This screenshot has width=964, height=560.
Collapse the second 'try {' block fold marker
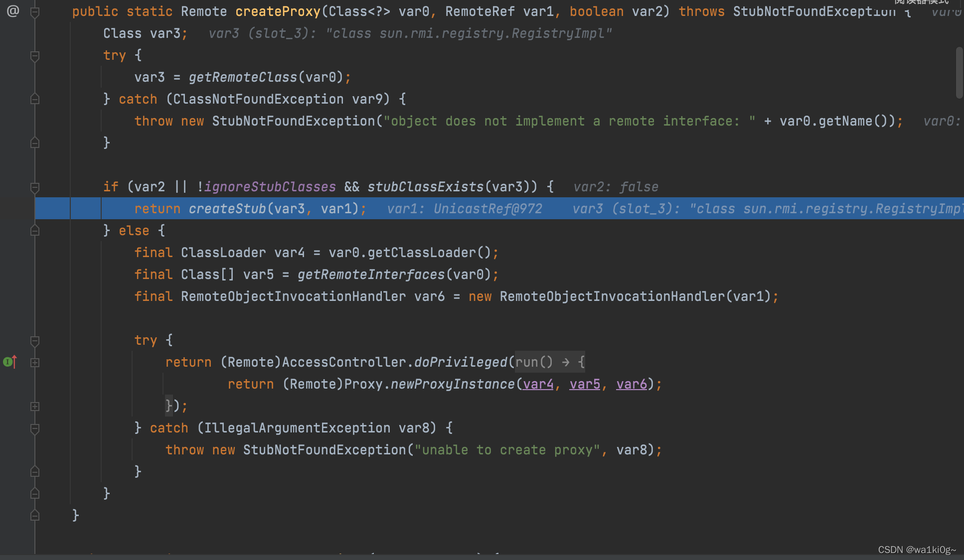click(x=35, y=341)
